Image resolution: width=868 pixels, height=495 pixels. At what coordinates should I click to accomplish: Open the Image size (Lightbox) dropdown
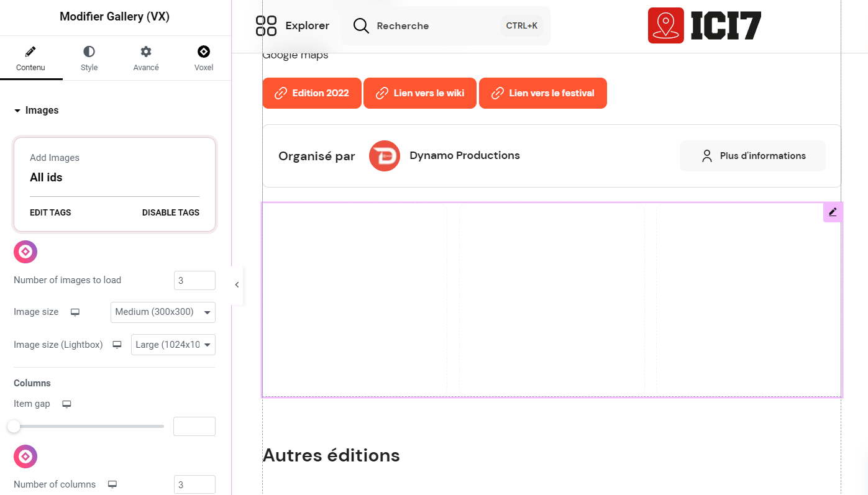pos(173,345)
